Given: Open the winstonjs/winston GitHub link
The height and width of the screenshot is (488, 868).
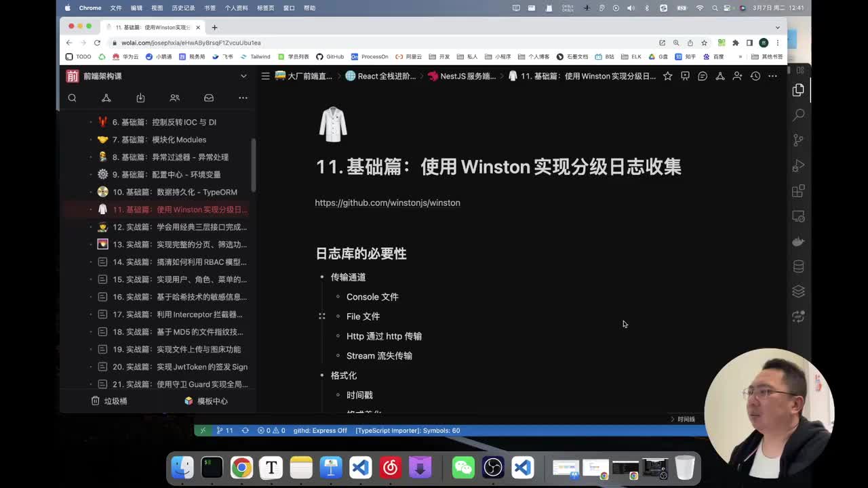Looking at the screenshot, I should pos(387,203).
